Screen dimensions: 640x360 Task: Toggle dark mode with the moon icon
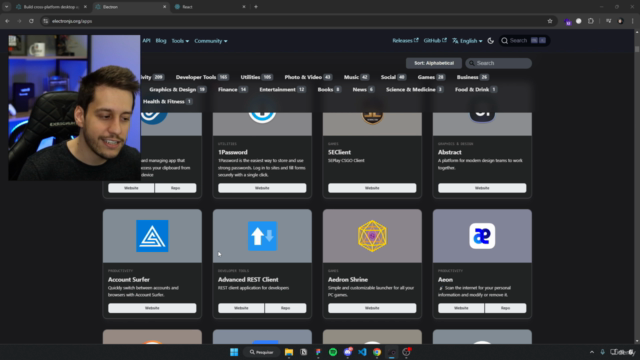point(491,41)
